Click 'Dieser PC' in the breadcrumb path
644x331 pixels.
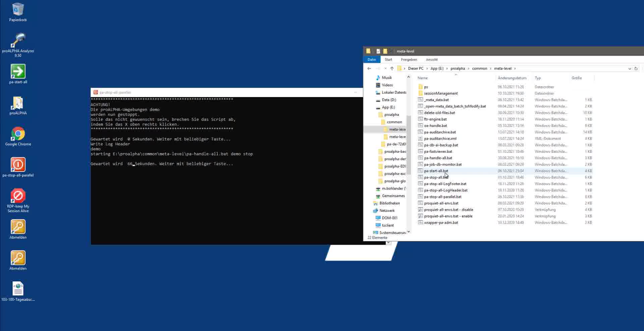click(416, 68)
